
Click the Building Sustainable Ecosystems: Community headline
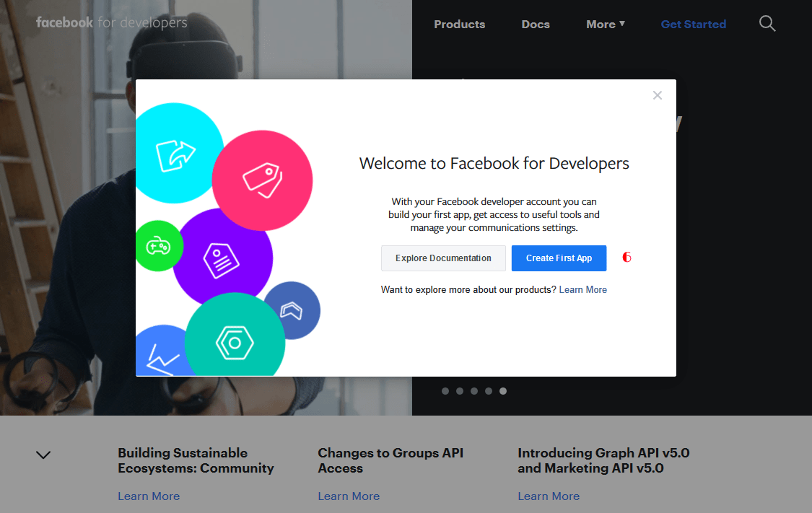click(196, 460)
